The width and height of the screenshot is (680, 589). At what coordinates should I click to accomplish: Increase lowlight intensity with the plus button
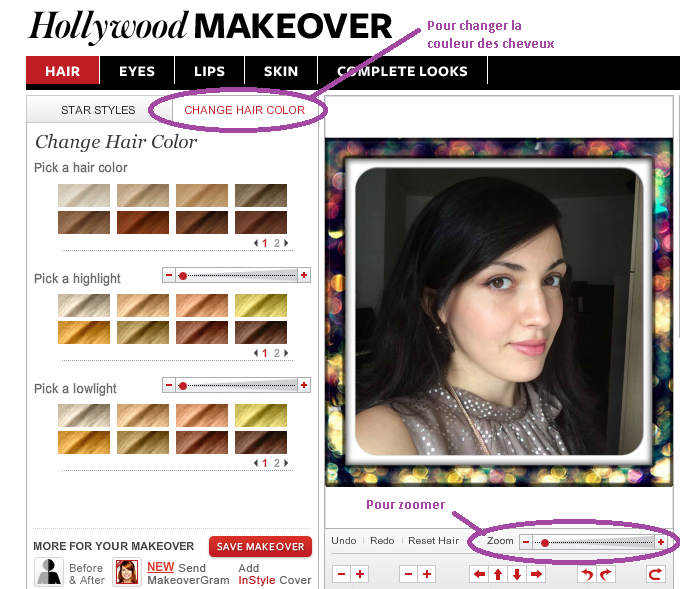coord(304,385)
